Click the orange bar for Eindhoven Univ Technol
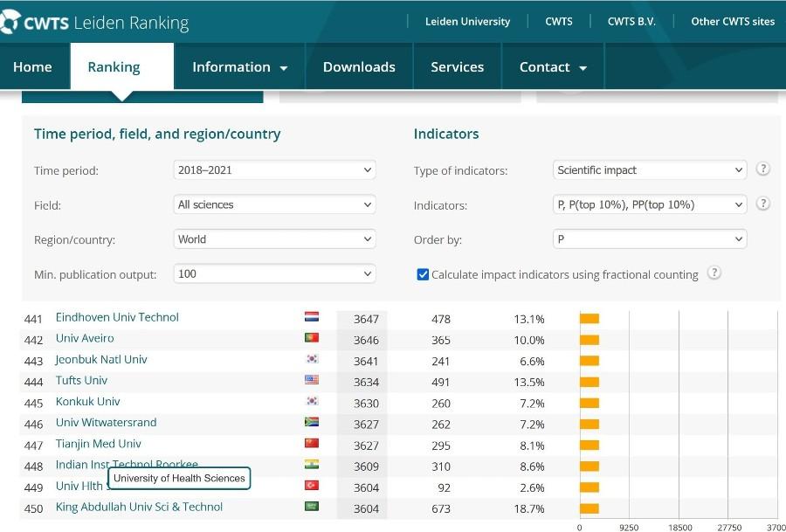786x532 pixels. 589,318
